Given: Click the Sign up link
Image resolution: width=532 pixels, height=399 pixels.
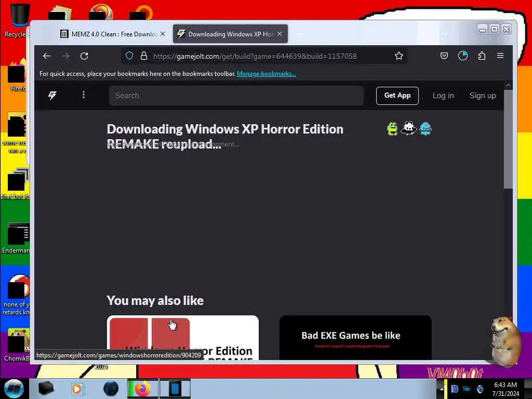Looking at the screenshot, I should tap(483, 96).
